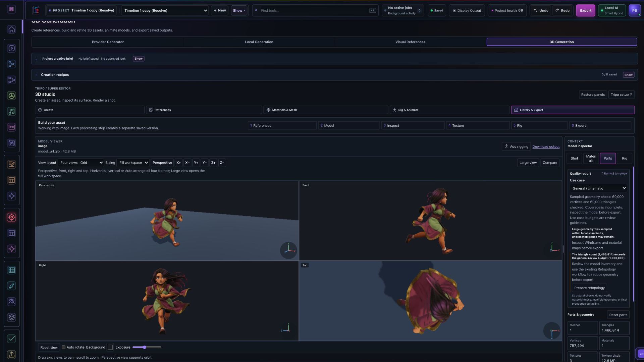Open the Use case General / cinematic dropdown
Screen dimensions: 644x362
[598, 188]
